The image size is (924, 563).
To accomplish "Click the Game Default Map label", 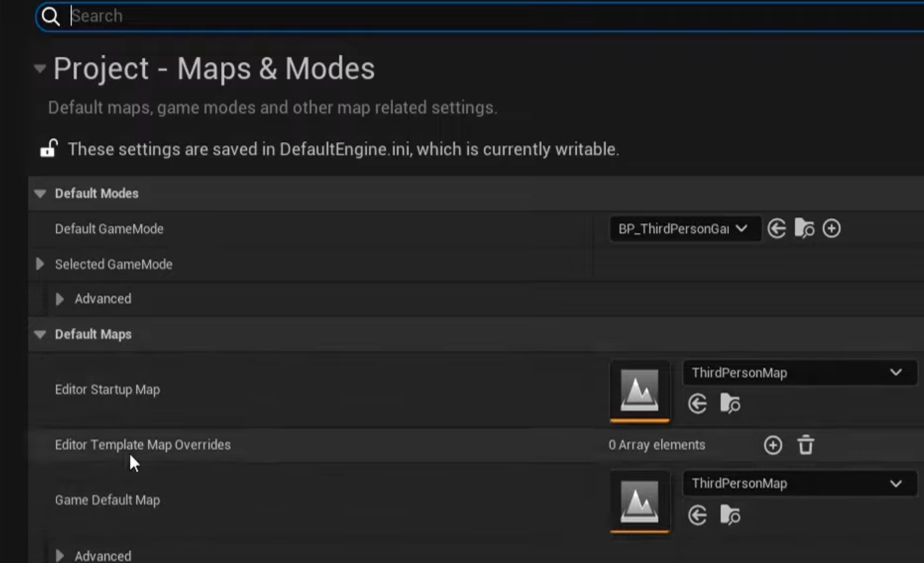I will [107, 500].
